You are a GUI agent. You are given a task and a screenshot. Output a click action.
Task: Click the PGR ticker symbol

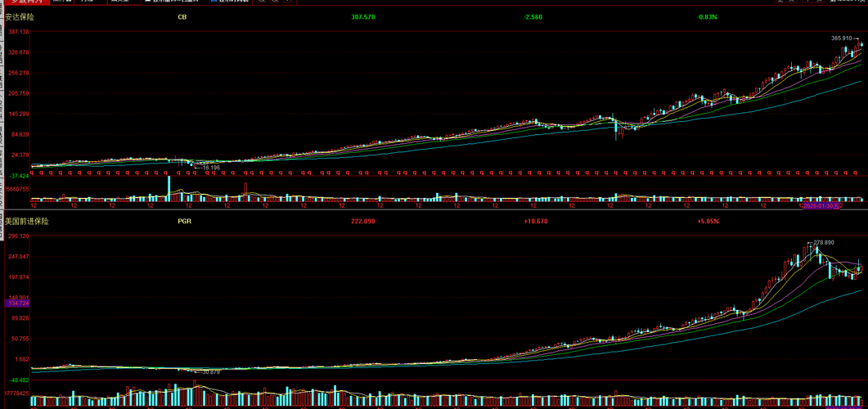click(184, 222)
